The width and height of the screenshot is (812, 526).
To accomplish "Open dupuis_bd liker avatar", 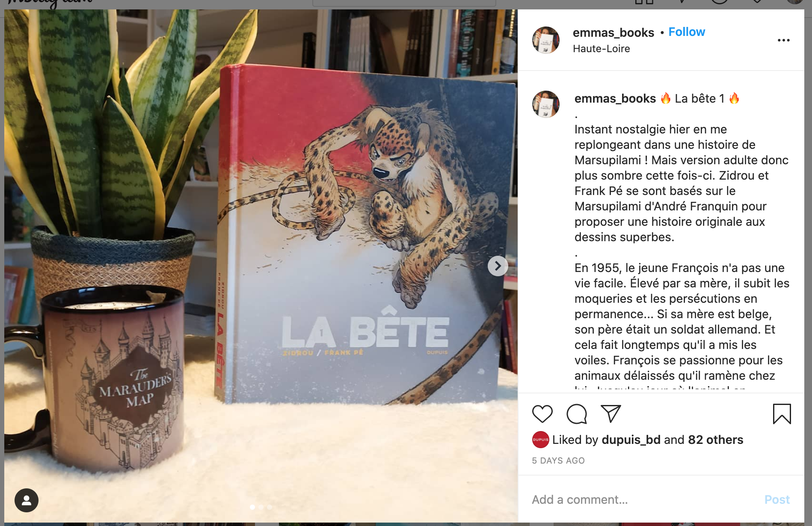I will tap(540, 440).
